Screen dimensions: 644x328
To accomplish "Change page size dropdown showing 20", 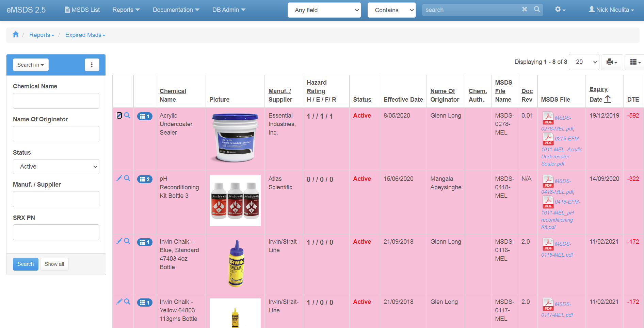I will pos(584,62).
